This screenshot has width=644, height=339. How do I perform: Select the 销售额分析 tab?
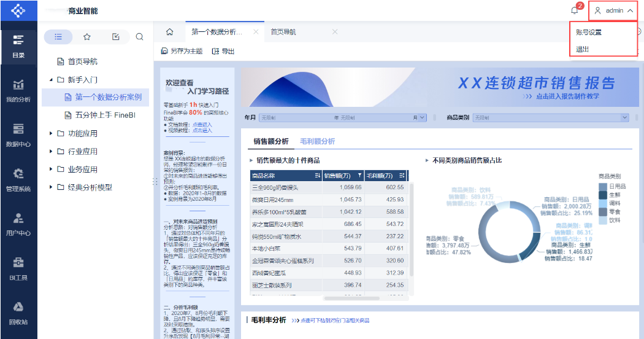tap(271, 141)
